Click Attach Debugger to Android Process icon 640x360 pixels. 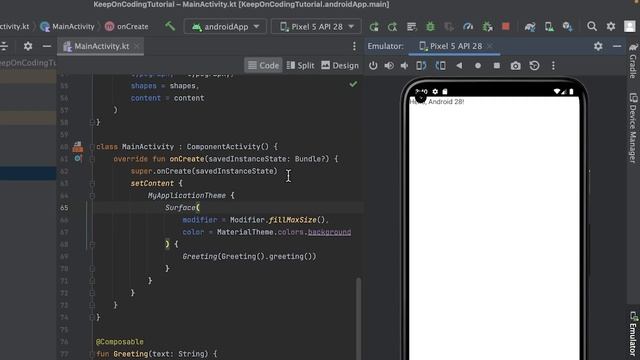coord(487,27)
